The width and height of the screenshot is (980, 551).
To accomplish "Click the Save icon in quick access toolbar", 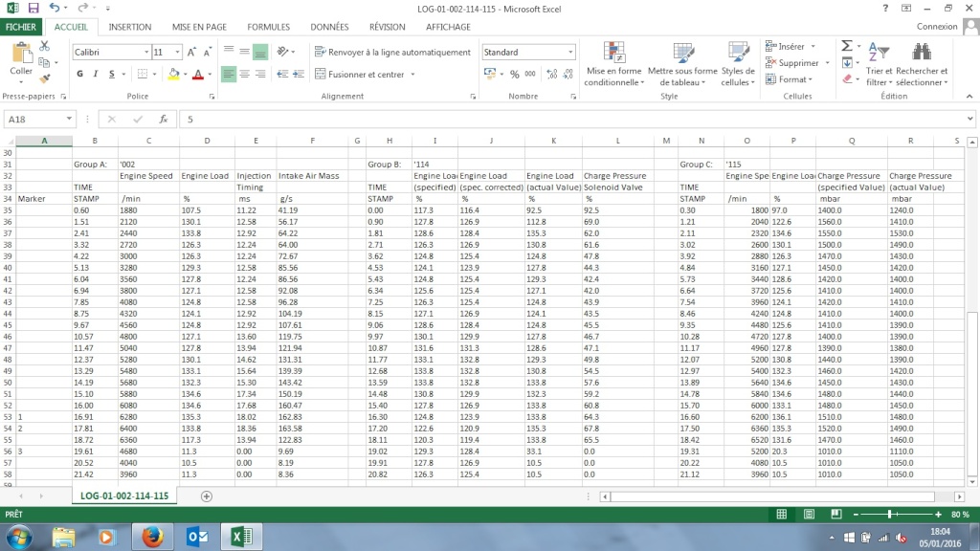I will (x=33, y=8).
